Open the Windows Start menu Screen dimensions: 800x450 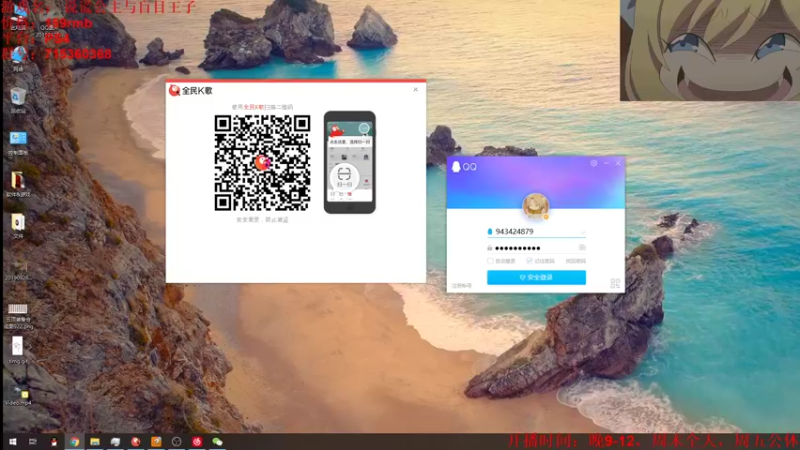pyautogui.click(x=13, y=442)
